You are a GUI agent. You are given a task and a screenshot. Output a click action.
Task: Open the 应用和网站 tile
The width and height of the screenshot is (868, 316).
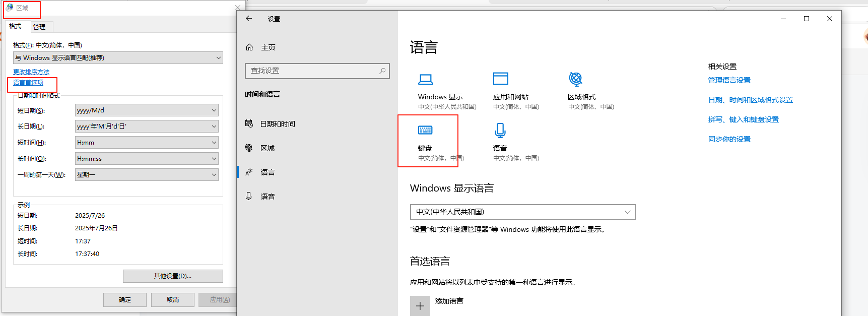(516, 91)
